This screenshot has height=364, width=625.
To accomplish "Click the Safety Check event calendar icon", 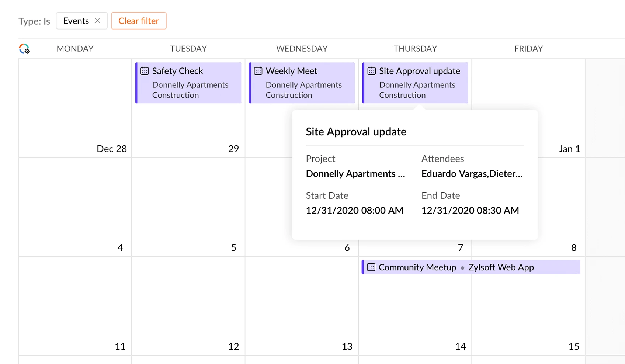I will click(x=145, y=71).
